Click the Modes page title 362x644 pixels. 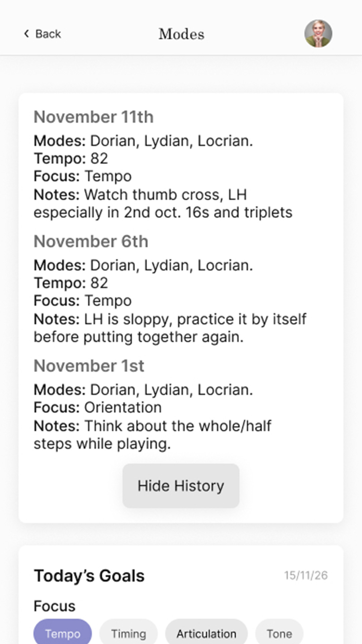click(x=181, y=34)
